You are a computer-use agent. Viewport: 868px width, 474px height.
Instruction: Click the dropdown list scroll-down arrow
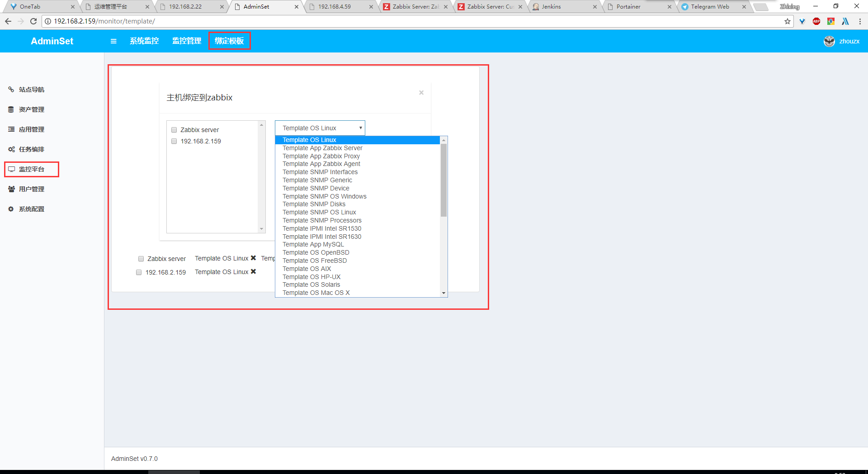tap(444, 293)
